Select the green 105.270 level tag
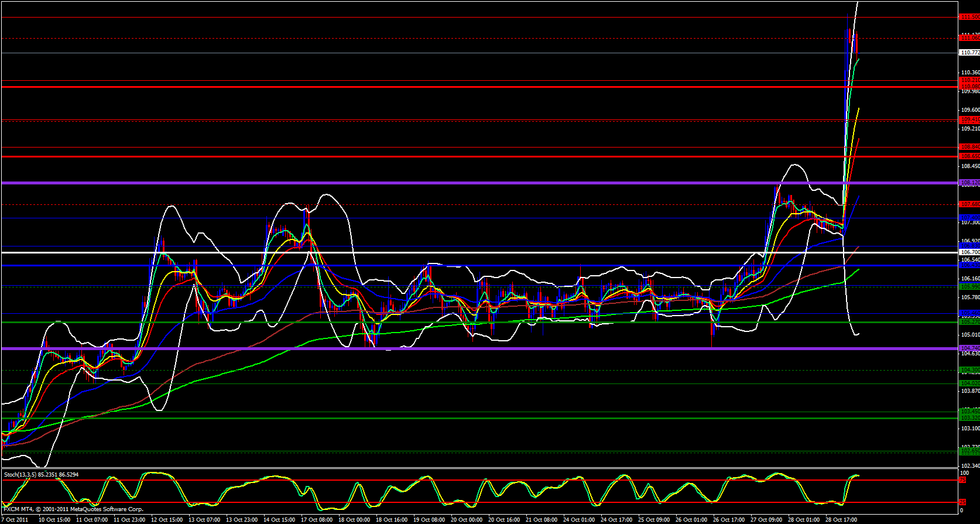Image resolution: width=980 pixels, height=524 pixels. click(969, 322)
